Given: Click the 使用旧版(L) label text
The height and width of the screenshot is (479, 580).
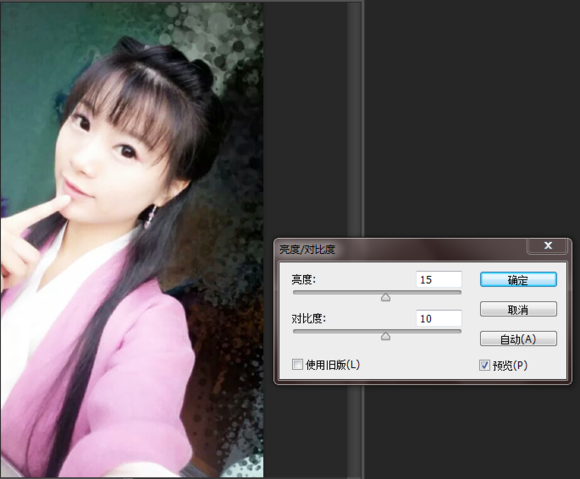Looking at the screenshot, I should click(333, 365).
